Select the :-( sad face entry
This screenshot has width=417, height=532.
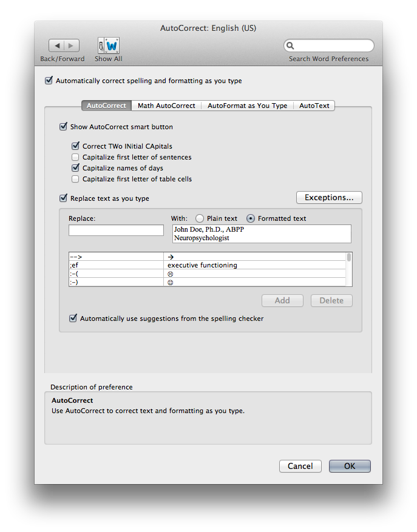tap(207, 274)
